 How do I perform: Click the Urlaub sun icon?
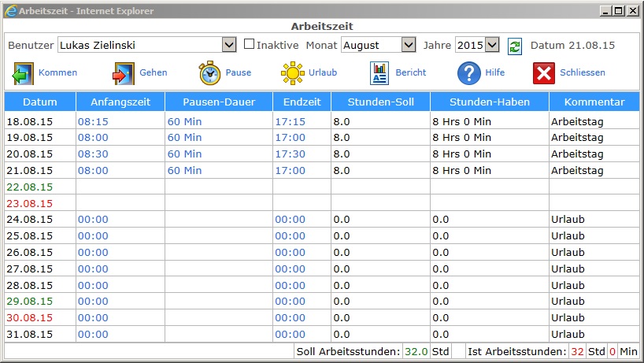(293, 73)
